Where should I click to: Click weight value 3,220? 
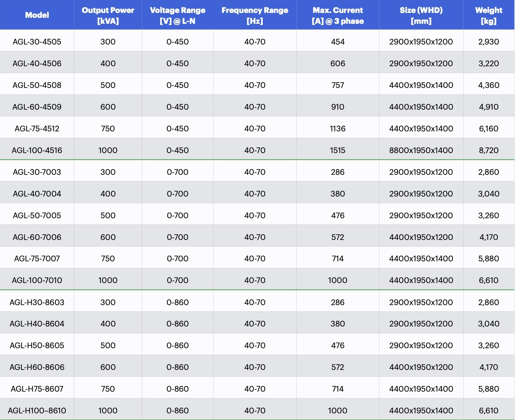[489, 63]
